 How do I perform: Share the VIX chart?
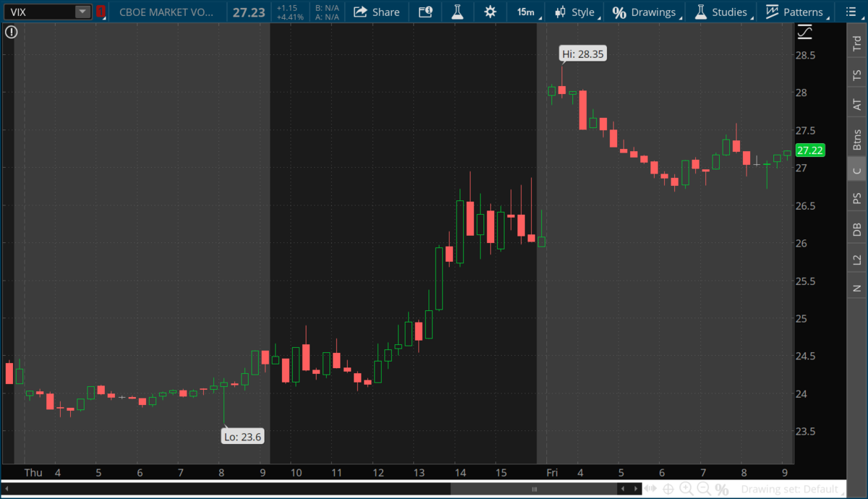click(377, 12)
